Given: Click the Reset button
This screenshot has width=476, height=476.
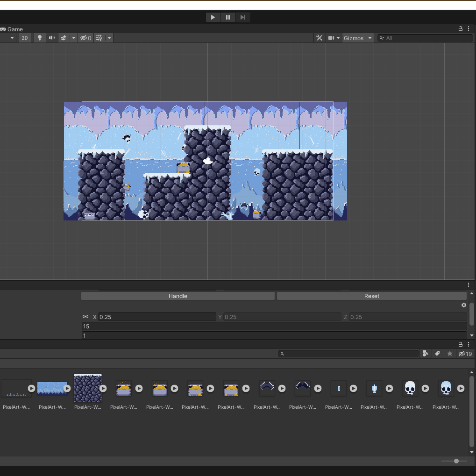Looking at the screenshot, I should [x=371, y=296].
